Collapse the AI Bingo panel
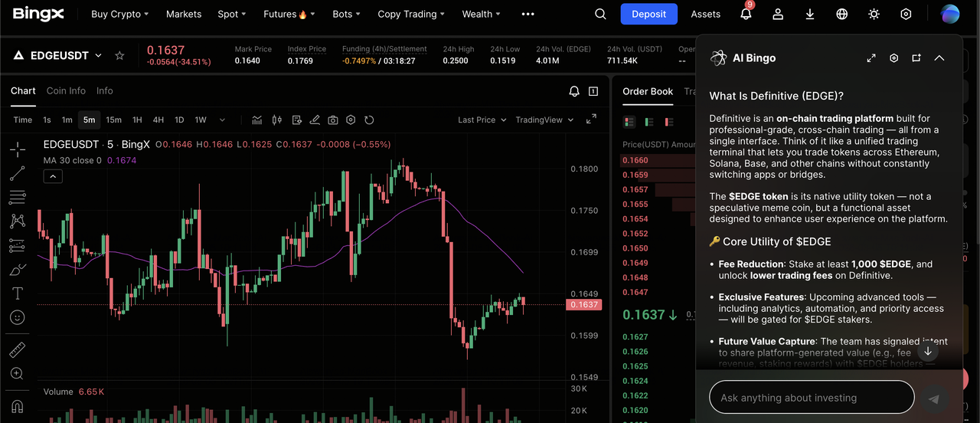 [x=939, y=58]
